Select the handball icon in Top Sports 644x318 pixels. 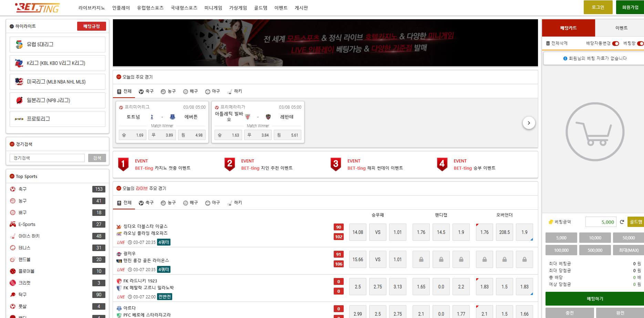click(x=13, y=259)
